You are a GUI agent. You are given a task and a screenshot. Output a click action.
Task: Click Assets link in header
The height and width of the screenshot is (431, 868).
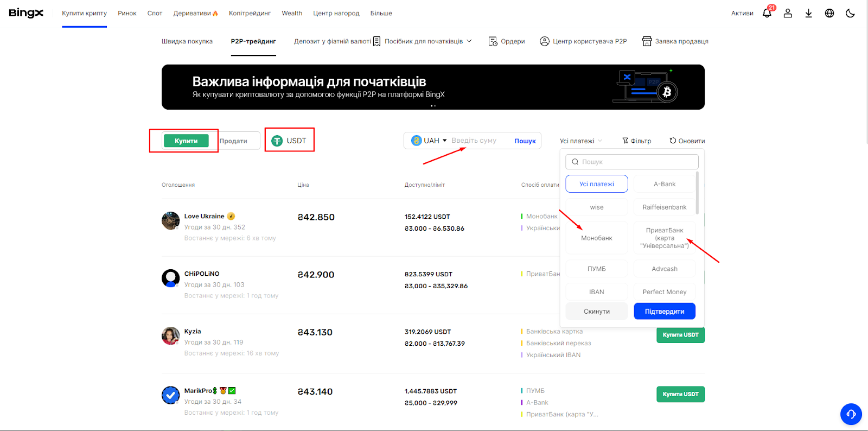pos(742,13)
